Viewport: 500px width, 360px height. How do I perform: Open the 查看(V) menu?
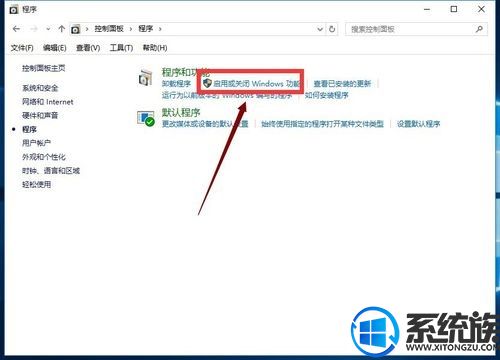tap(88, 48)
